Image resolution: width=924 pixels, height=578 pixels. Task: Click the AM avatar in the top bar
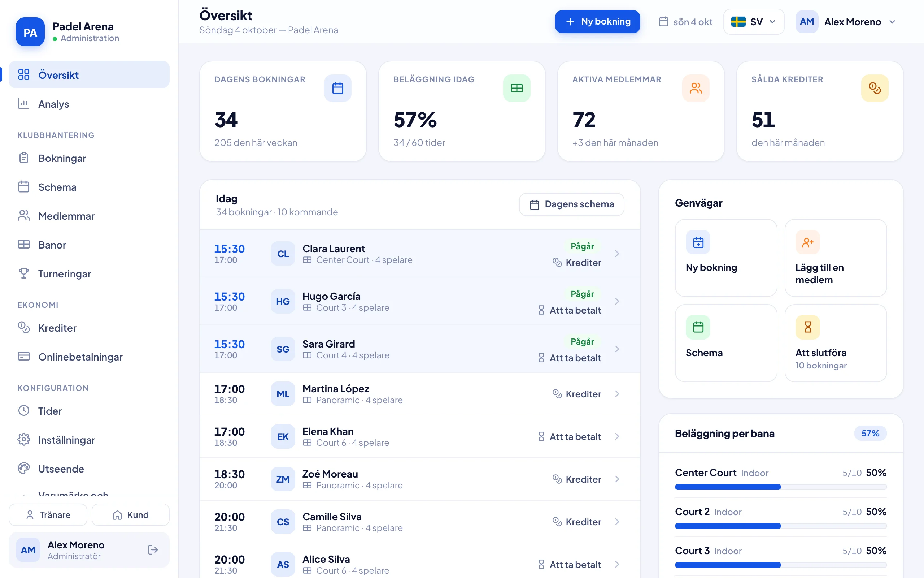click(x=807, y=22)
